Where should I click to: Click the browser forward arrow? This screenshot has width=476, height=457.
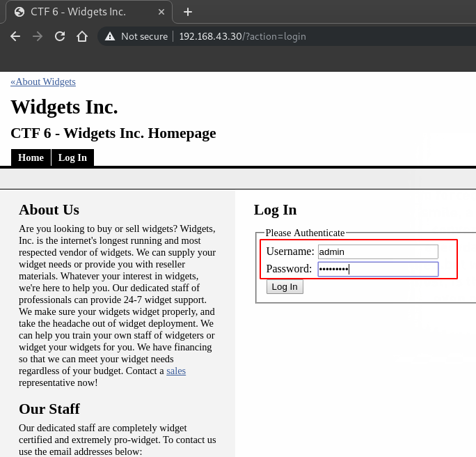[x=38, y=36]
